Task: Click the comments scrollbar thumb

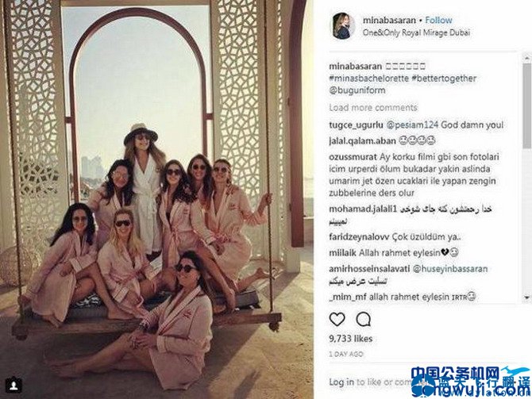Action: 526,106
